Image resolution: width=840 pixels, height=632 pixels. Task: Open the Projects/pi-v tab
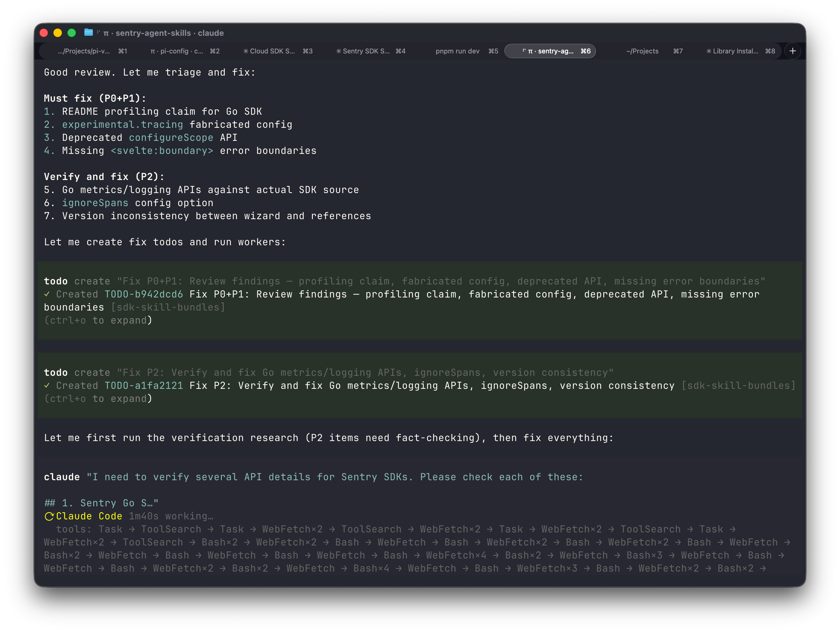click(x=83, y=51)
